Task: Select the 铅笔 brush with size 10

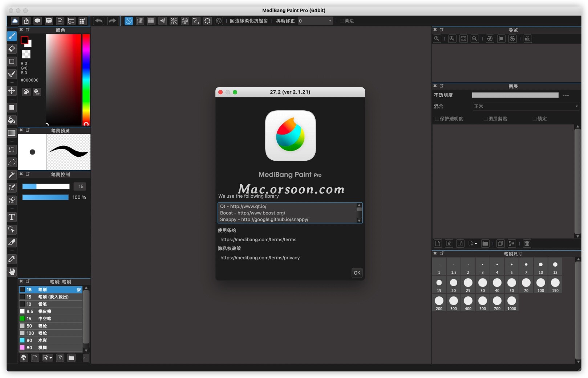Action: (x=50, y=304)
